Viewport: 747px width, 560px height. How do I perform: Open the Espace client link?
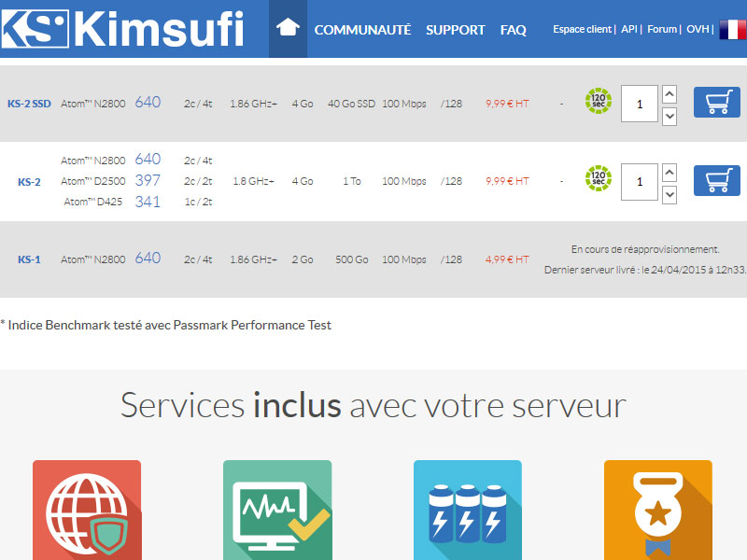(582, 29)
